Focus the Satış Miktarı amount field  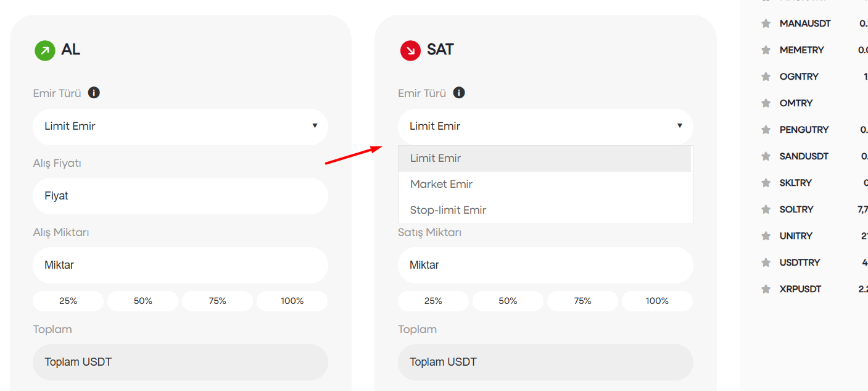pyautogui.click(x=545, y=265)
